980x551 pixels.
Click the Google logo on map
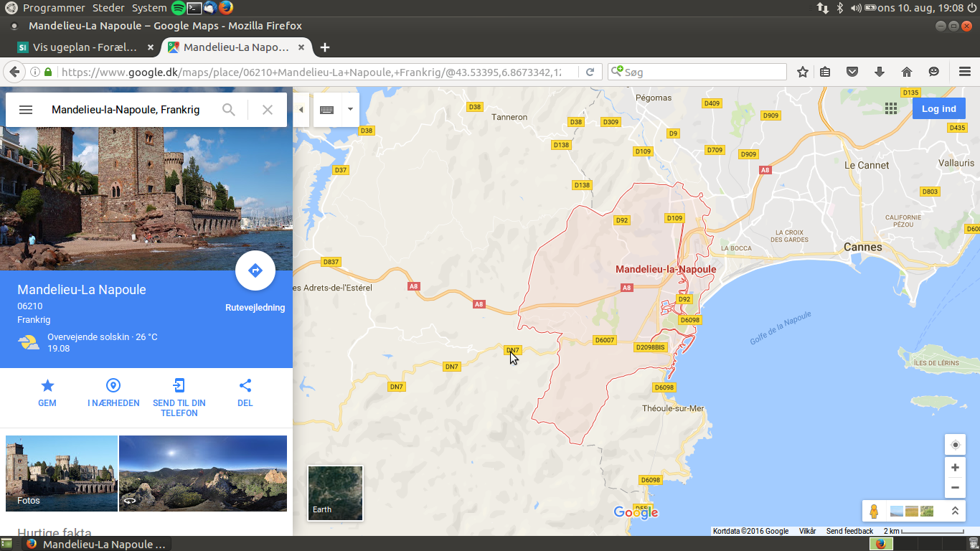click(x=636, y=512)
